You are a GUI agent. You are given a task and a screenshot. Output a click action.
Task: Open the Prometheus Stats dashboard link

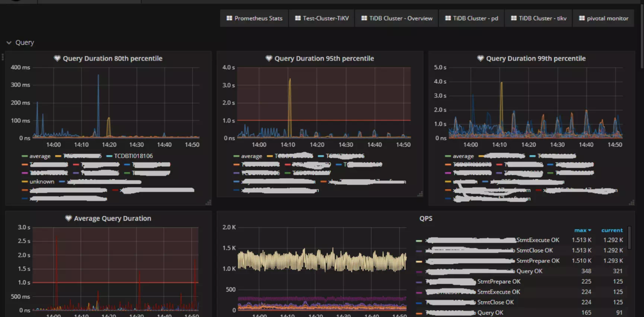(x=259, y=18)
